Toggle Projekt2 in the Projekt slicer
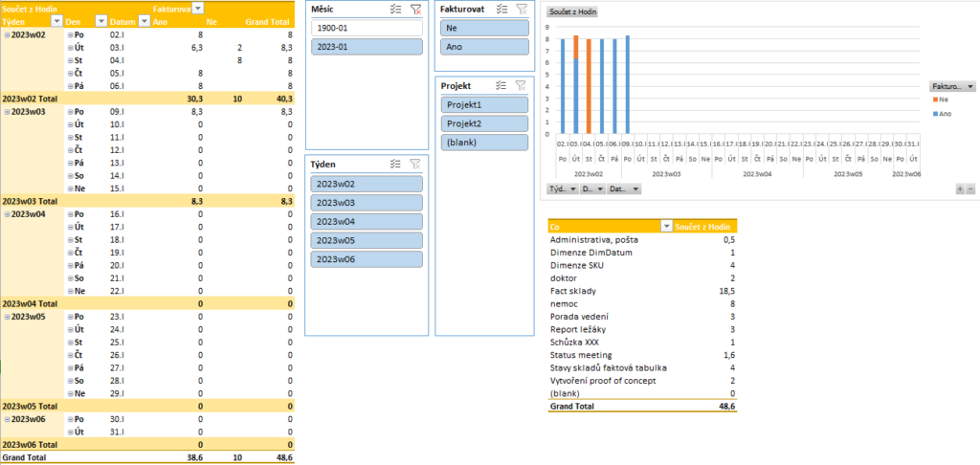 [484, 123]
